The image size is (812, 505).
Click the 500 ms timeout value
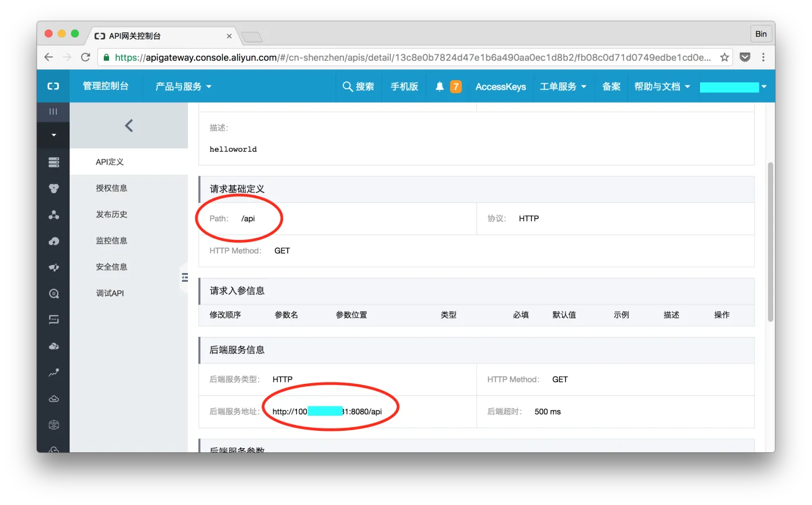[x=548, y=412]
